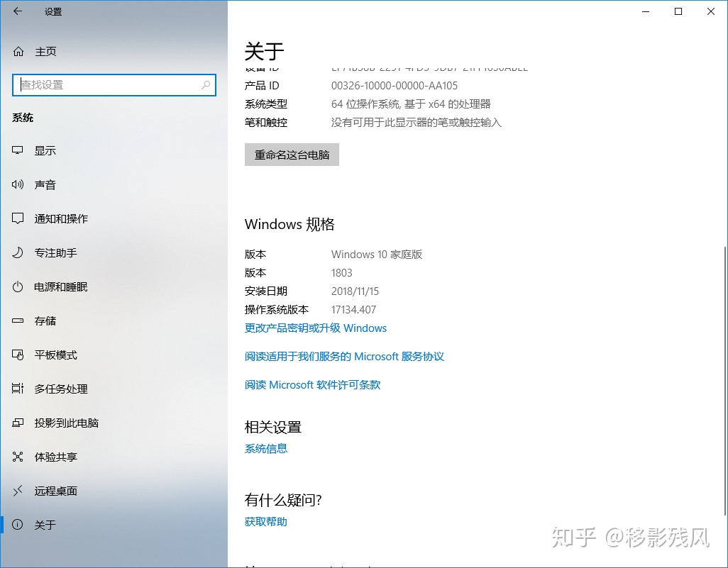Click the Windows 规格 heading
728x568 pixels.
(289, 224)
